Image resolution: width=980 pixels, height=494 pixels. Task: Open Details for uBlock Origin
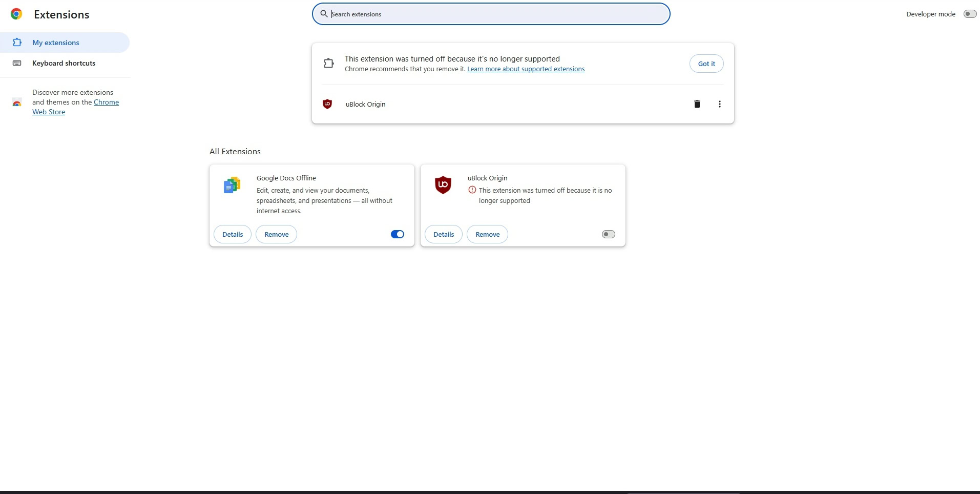444,234
